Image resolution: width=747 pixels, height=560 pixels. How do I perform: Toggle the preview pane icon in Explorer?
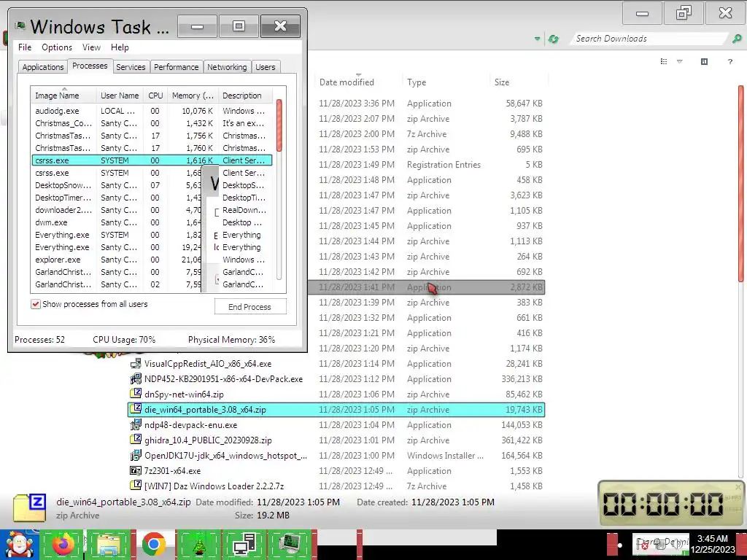click(x=705, y=61)
